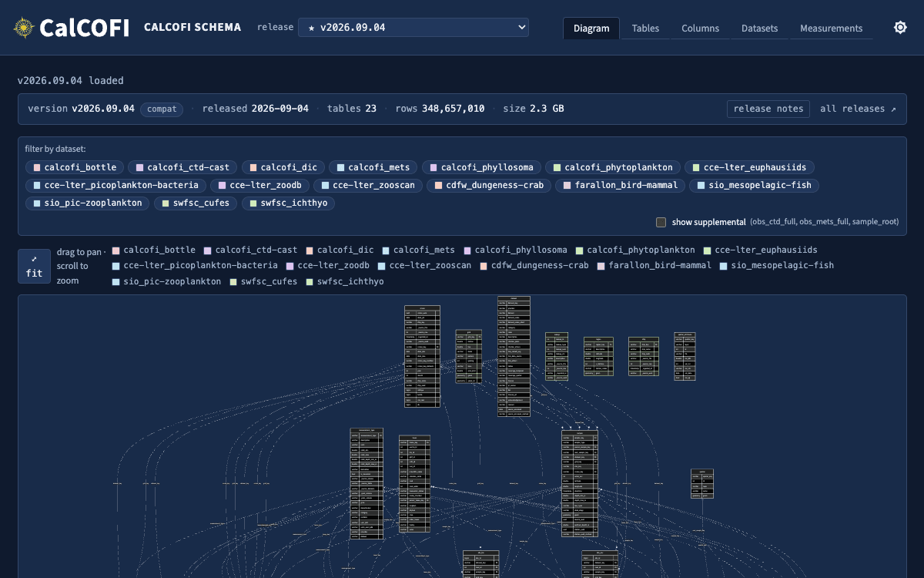This screenshot has height=578, width=924.
Task: Open the release notes button
Action: pos(768,109)
